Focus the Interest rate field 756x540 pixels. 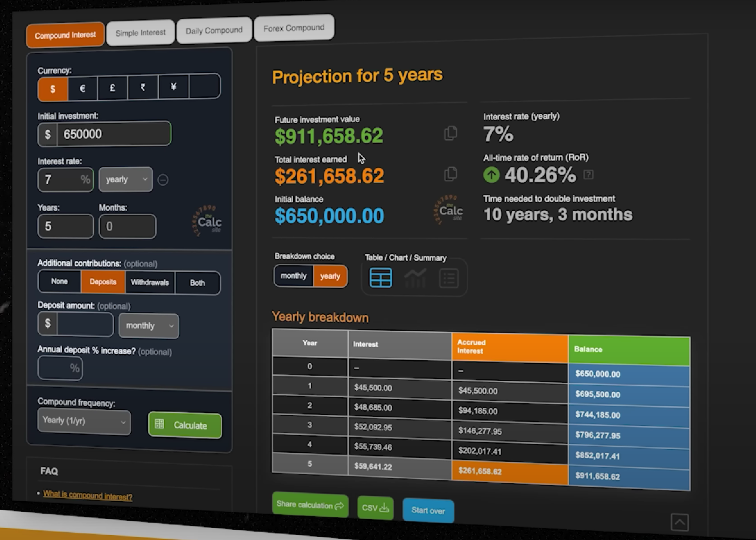click(x=65, y=179)
